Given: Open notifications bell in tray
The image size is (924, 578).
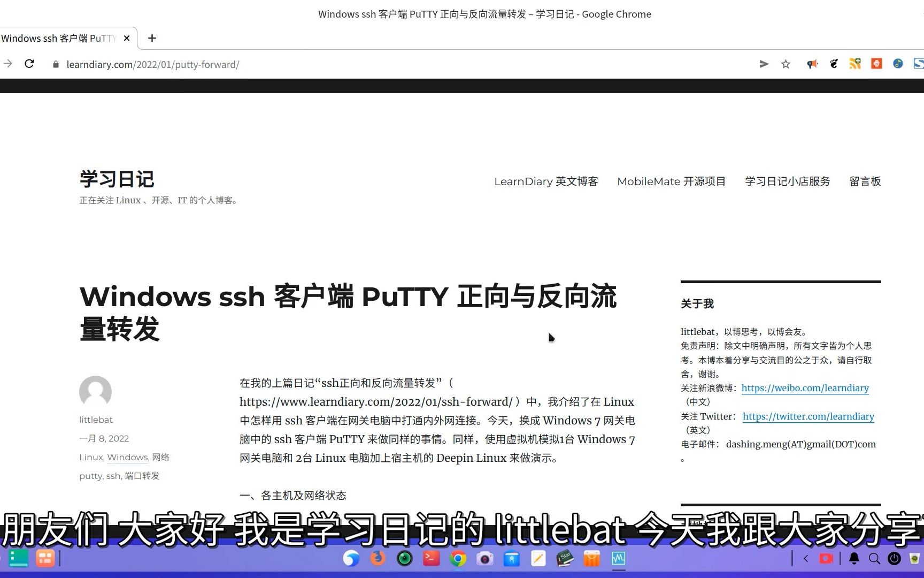Looking at the screenshot, I should 854,558.
